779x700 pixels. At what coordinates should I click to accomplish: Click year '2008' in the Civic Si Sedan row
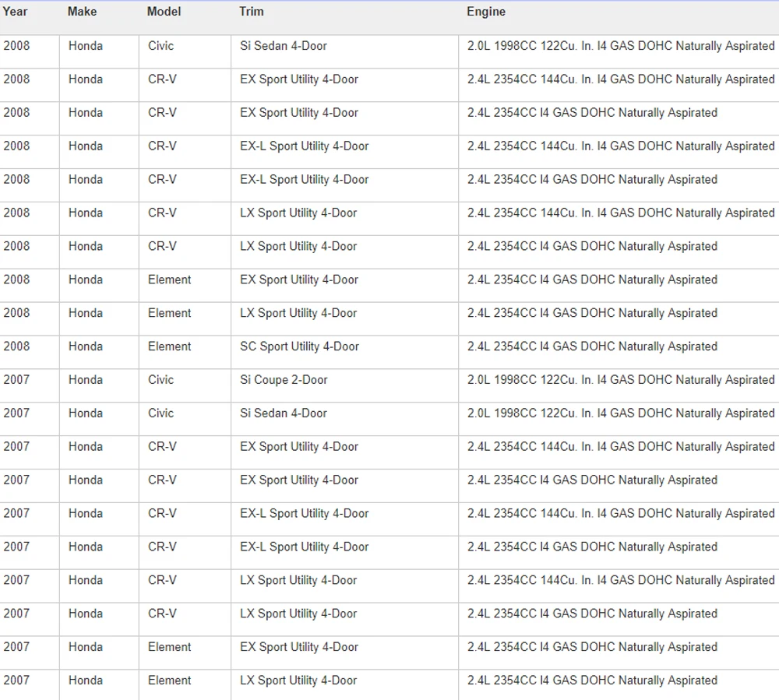coord(16,46)
